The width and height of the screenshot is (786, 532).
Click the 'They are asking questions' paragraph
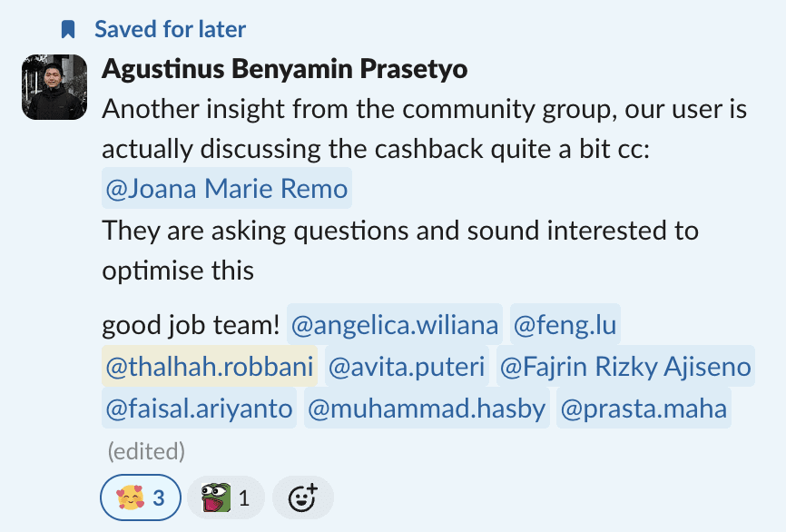(400, 251)
